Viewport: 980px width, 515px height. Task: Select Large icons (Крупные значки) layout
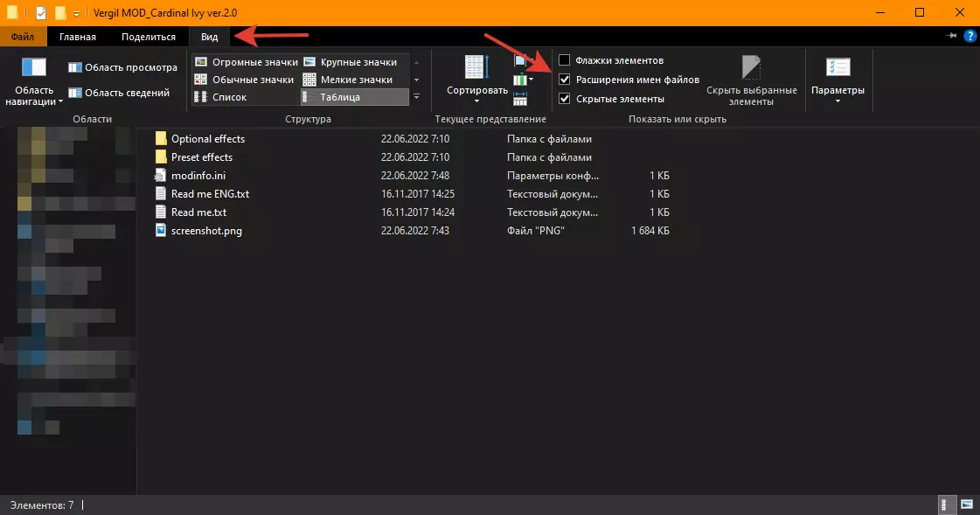tap(351, 62)
